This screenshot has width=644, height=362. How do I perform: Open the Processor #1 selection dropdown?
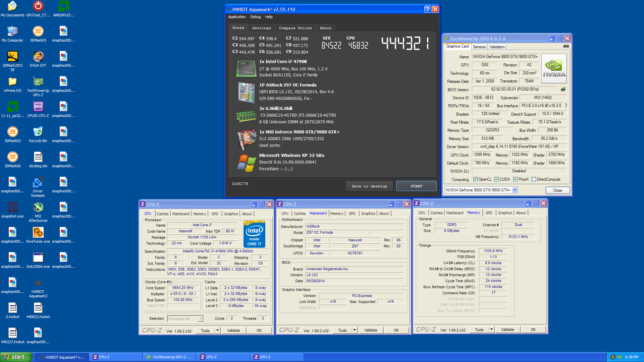click(x=200, y=319)
